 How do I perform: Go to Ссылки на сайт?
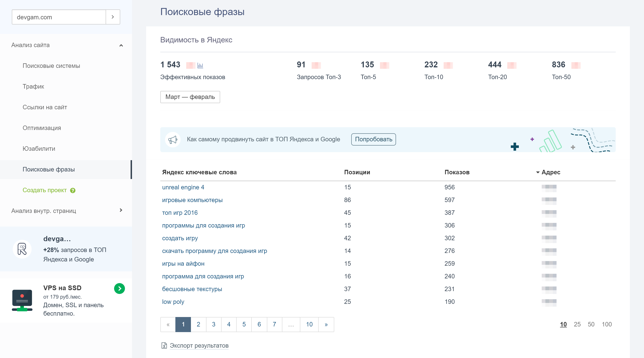click(45, 107)
